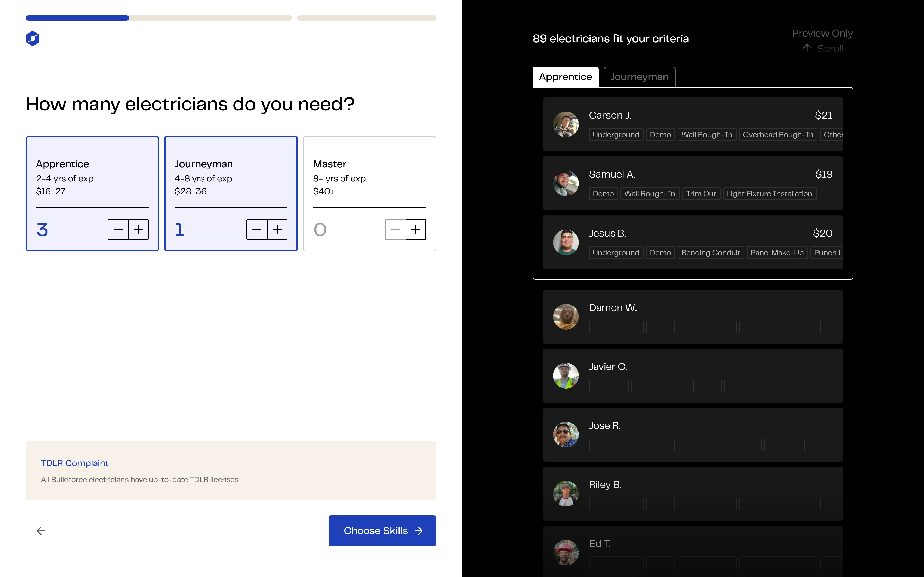Image resolution: width=924 pixels, height=577 pixels.
Task: Toggle the Bending Conduit tag on Jesus B.'s card
Action: 711,252
